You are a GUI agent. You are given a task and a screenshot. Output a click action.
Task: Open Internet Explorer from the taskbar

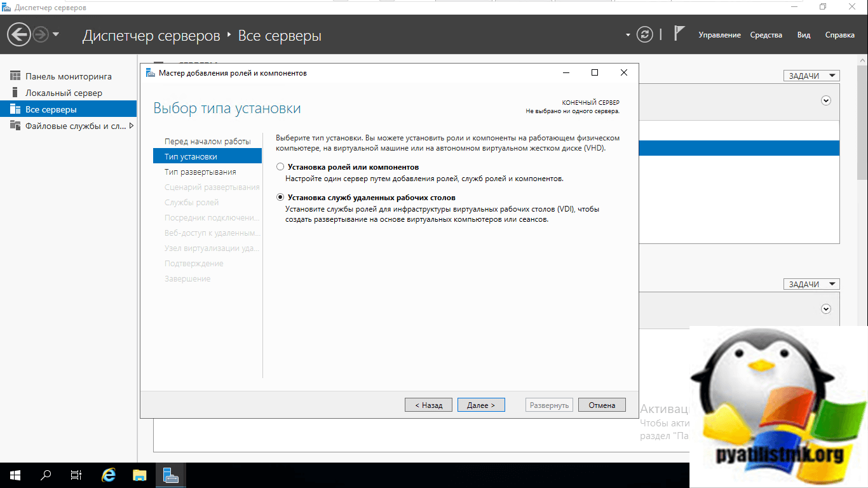[x=109, y=475]
